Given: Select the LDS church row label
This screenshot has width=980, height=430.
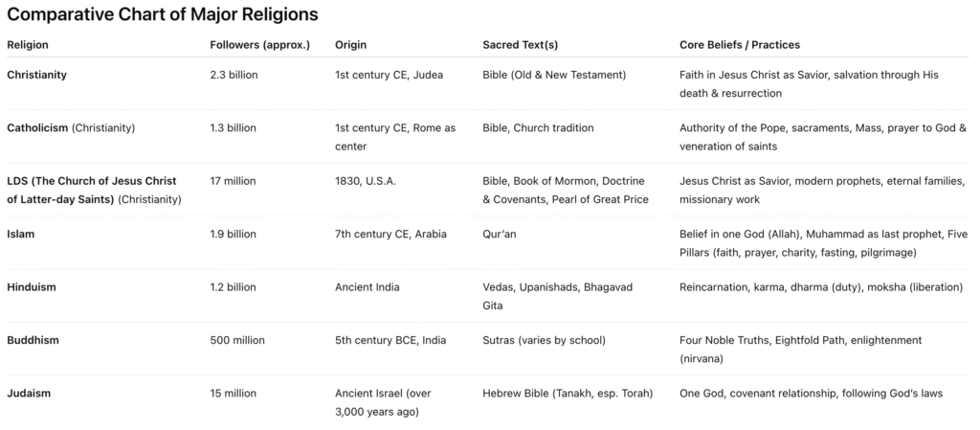Looking at the screenshot, I should tap(94, 191).
